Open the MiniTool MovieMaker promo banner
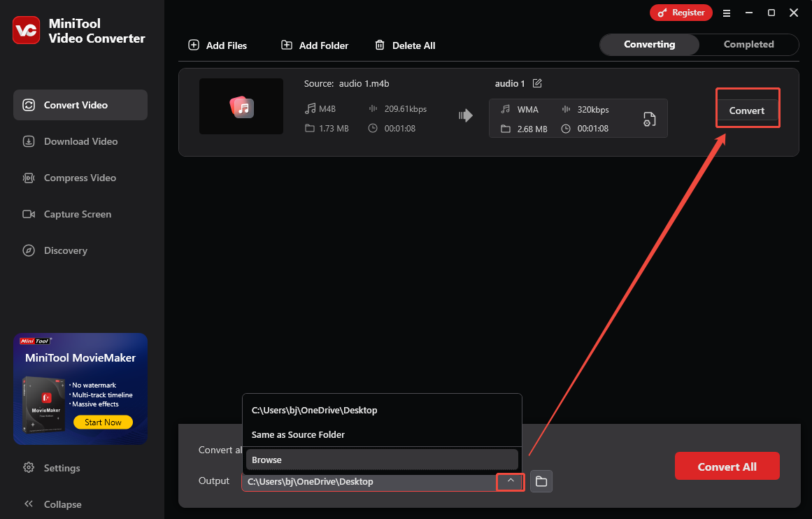812x519 pixels. [80, 388]
